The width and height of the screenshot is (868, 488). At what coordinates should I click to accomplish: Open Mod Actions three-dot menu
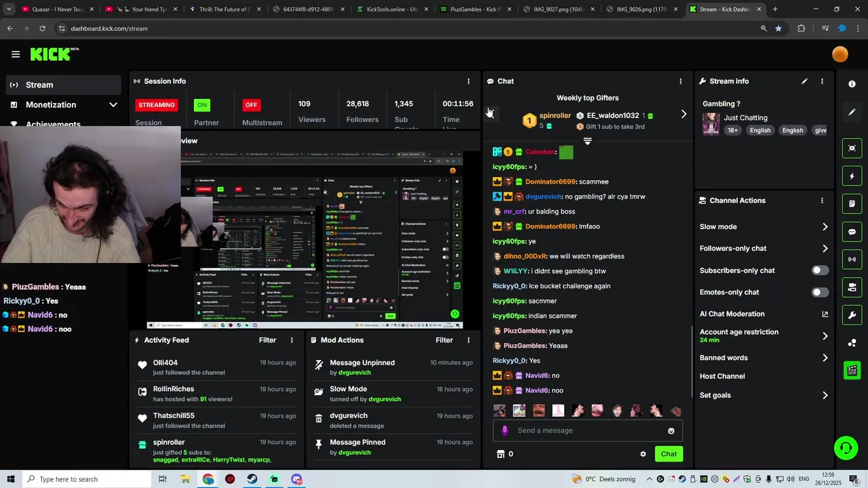468,340
